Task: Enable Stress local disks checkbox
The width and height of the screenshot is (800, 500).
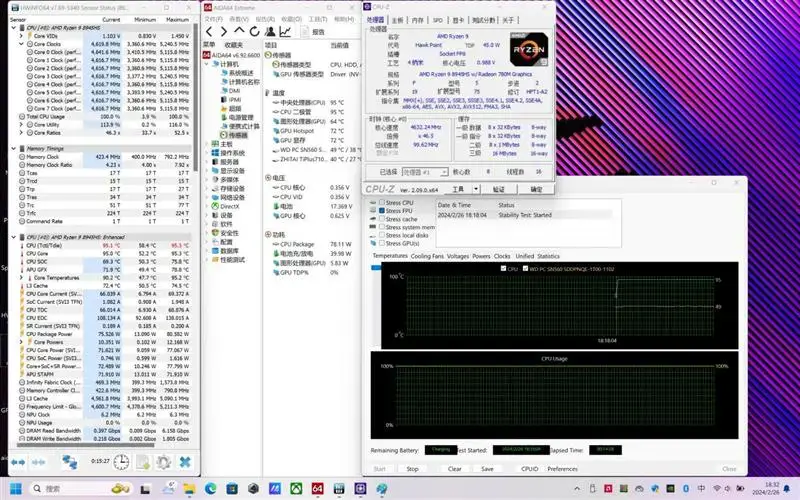Action: [x=382, y=235]
